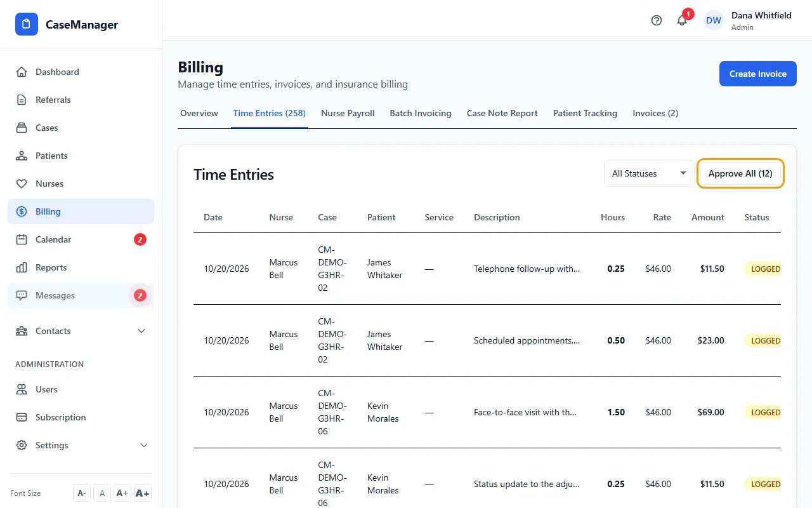Click the $69.00 amount cell

(710, 412)
